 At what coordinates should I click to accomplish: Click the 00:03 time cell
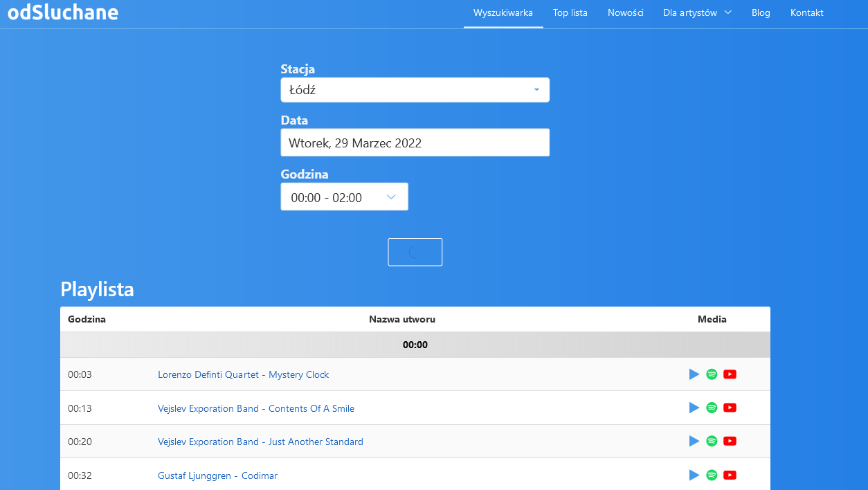point(80,374)
